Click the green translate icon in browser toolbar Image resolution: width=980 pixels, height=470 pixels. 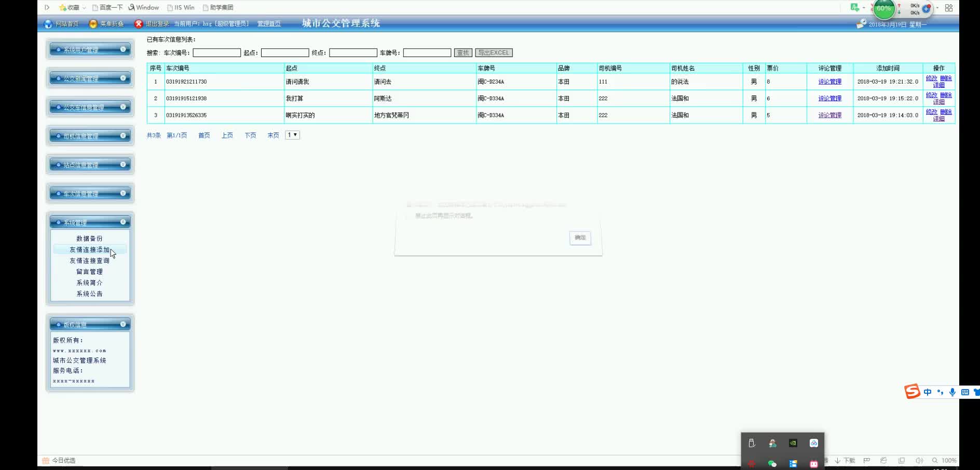854,7
